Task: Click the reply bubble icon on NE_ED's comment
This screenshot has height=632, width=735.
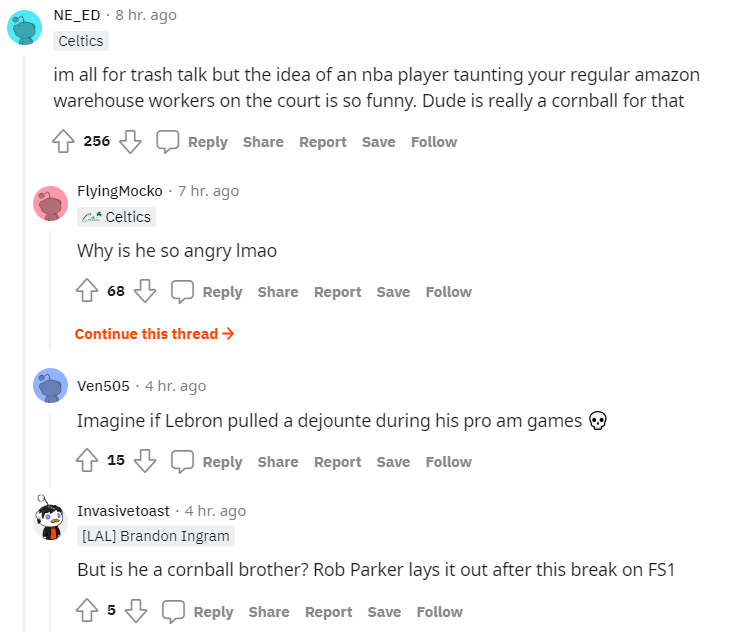Action: pyautogui.click(x=167, y=141)
